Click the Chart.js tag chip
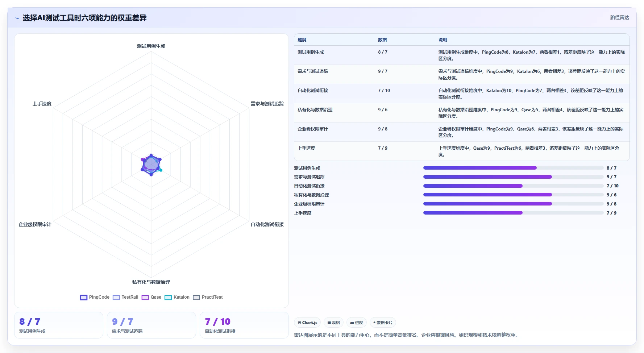 [x=307, y=323]
